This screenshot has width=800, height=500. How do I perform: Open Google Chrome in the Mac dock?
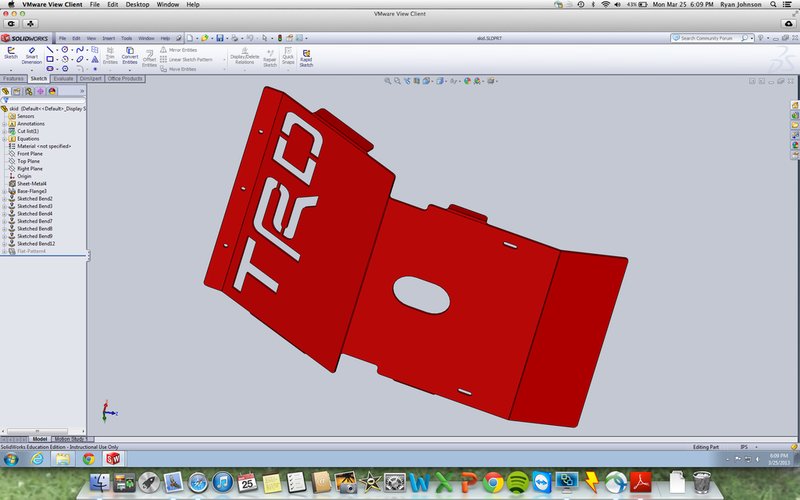click(x=493, y=482)
